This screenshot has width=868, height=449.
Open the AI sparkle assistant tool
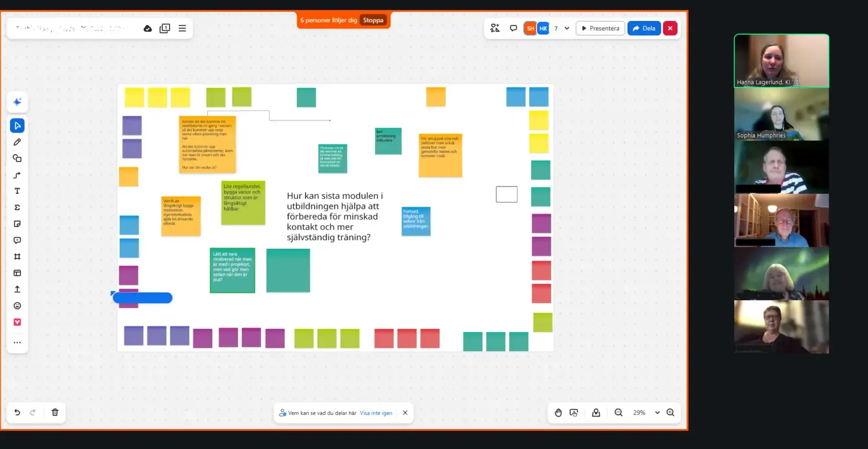click(x=17, y=102)
